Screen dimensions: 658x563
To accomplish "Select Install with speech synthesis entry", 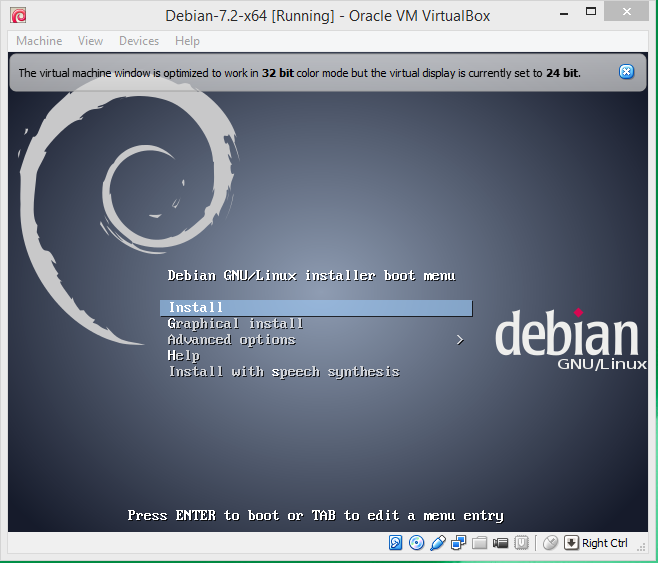I will tap(284, 372).
